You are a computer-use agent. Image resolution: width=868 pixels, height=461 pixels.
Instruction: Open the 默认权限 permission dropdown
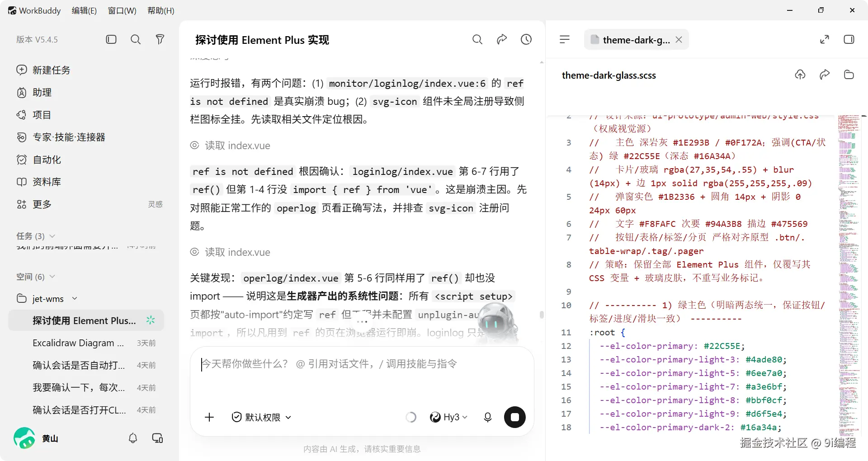261,417
